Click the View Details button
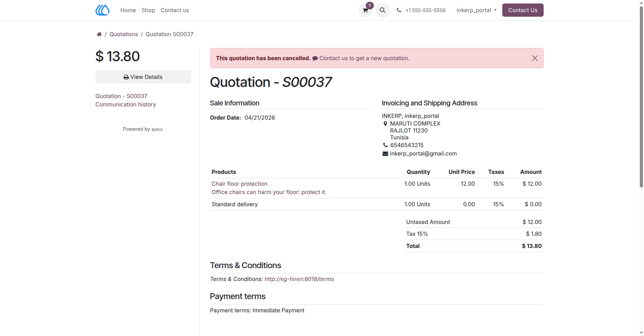Screen dimensions: 644x336 coord(143,77)
